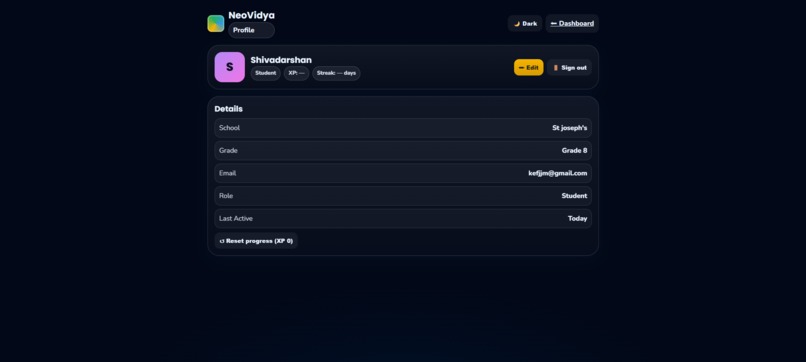Click the Role row label
The width and height of the screenshot is (806, 362).
tap(226, 196)
